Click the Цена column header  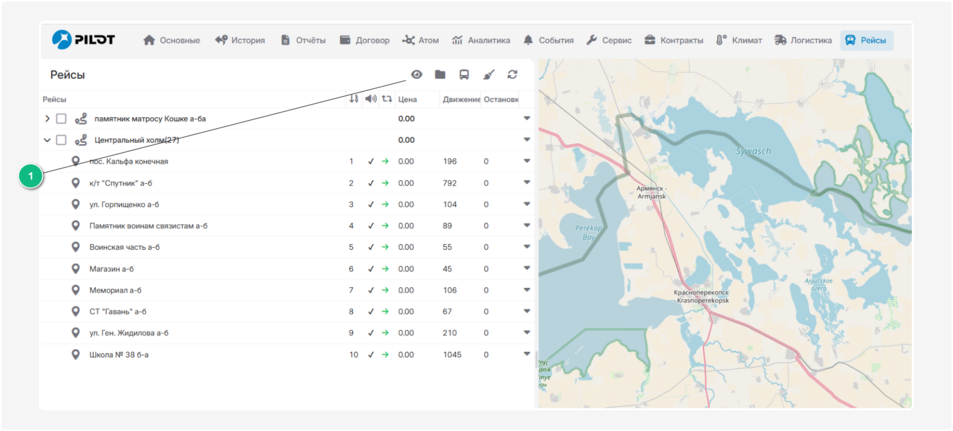407,99
